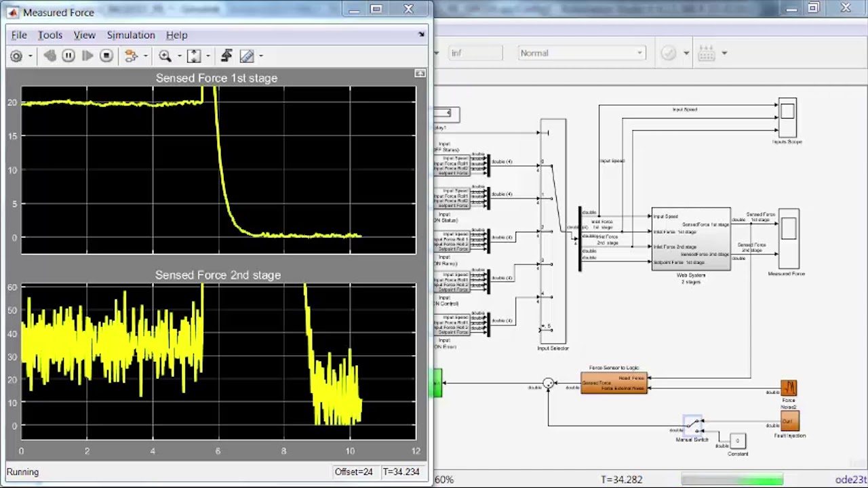Toggle the Manual Switch block
The height and width of the screenshot is (488, 868).
[x=692, y=426]
